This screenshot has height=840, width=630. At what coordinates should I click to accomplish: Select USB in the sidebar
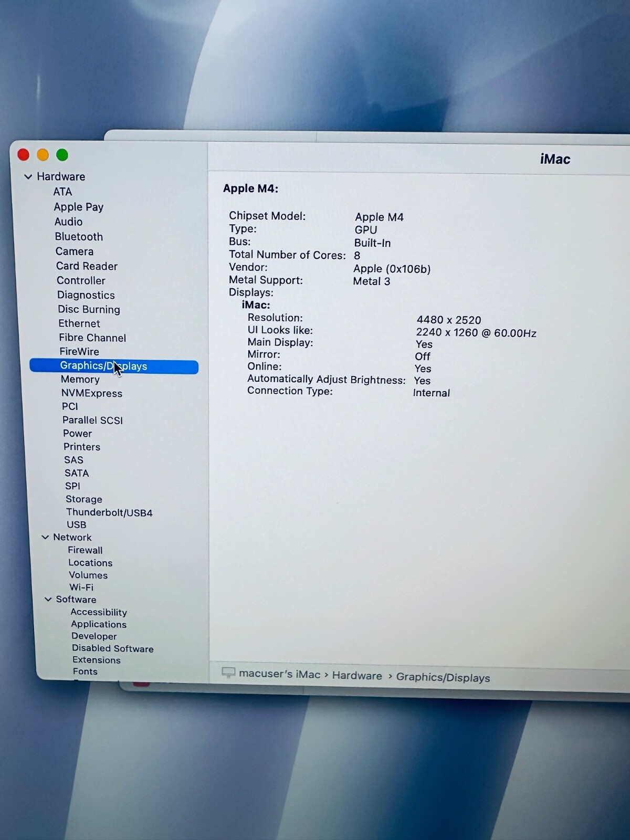[x=77, y=524]
